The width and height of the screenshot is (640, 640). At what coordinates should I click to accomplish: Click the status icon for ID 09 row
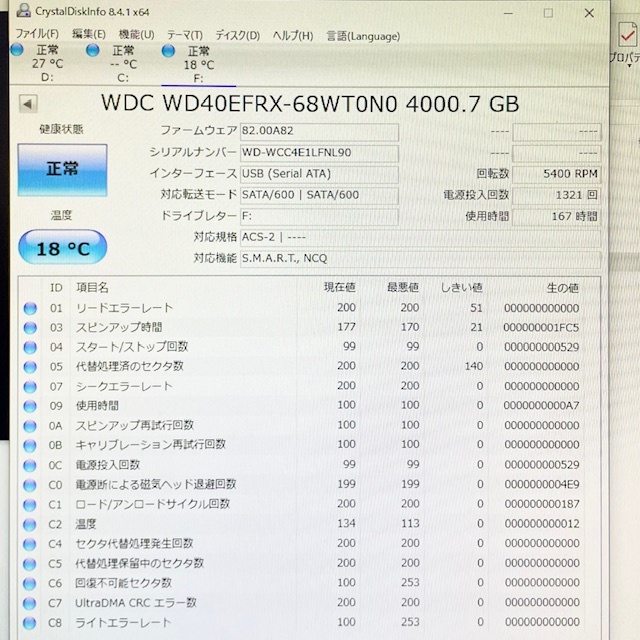coord(30,406)
